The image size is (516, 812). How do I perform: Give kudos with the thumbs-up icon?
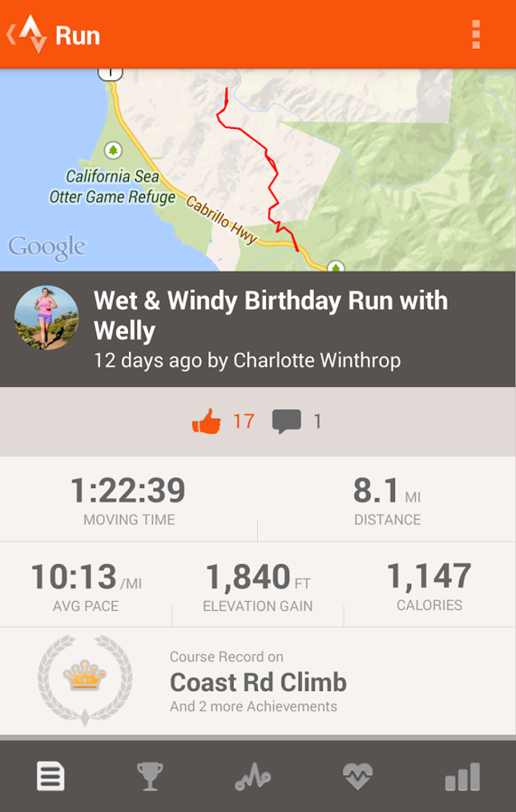(206, 418)
